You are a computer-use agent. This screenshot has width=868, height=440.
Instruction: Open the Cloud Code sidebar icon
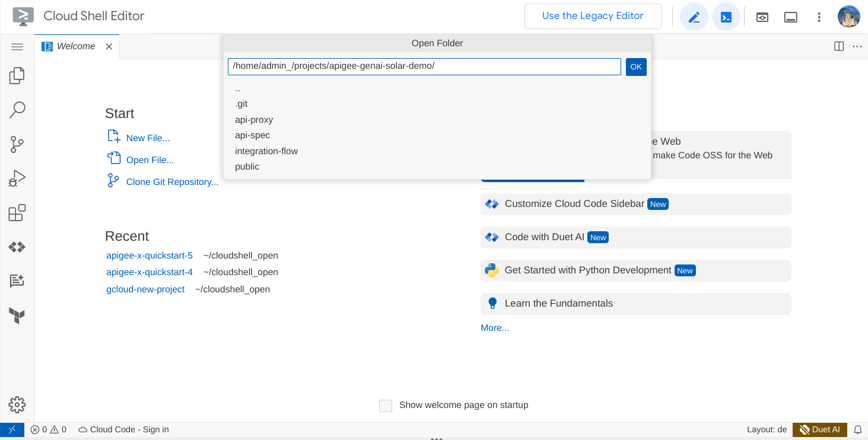(x=17, y=247)
